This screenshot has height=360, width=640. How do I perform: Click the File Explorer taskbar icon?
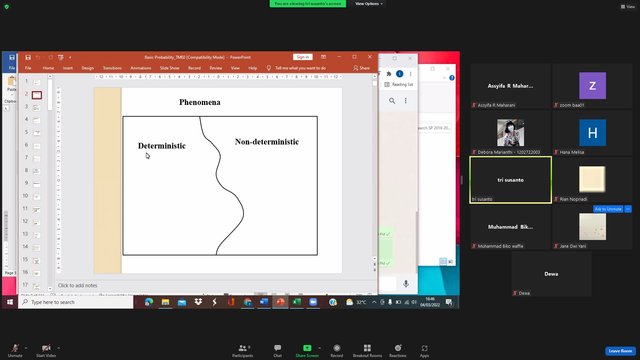[x=165, y=302]
